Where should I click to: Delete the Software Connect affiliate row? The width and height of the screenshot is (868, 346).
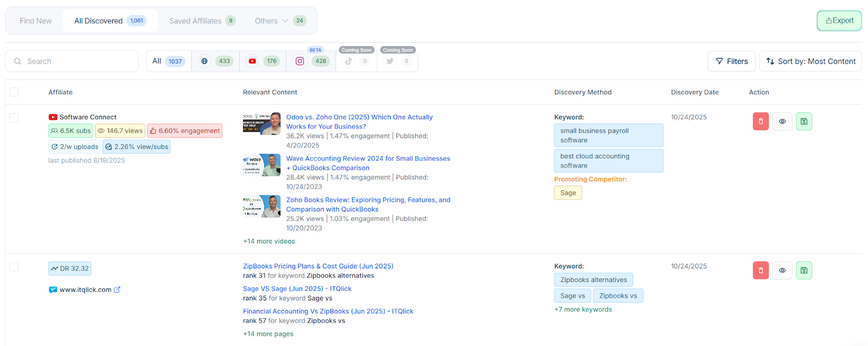[x=761, y=121]
